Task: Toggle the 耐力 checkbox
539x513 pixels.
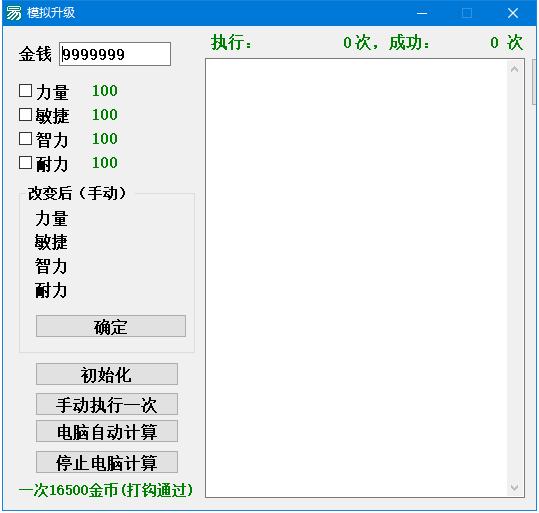Action: click(25, 163)
